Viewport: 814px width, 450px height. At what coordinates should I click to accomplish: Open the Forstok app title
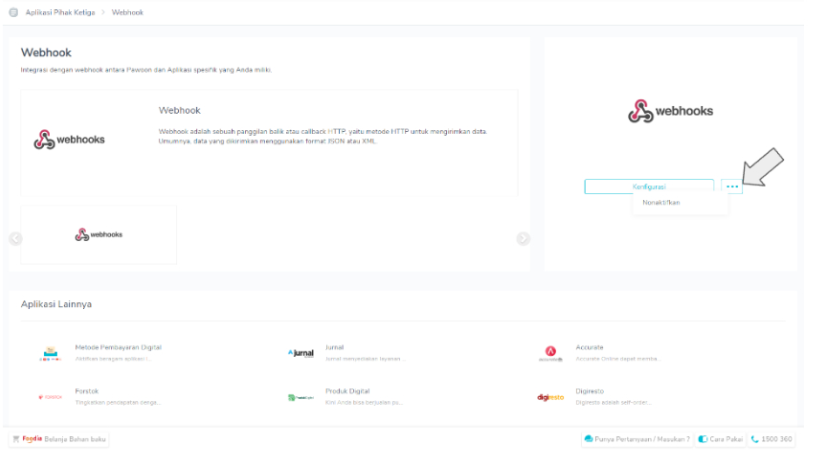point(87,391)
